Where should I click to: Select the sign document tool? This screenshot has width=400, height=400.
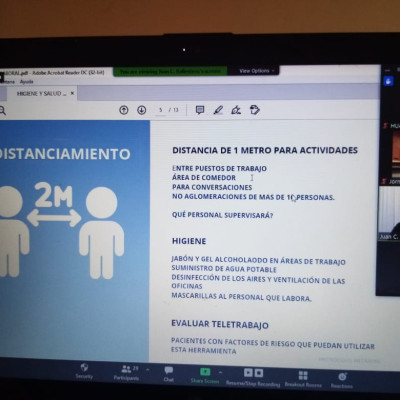point(236,110)
